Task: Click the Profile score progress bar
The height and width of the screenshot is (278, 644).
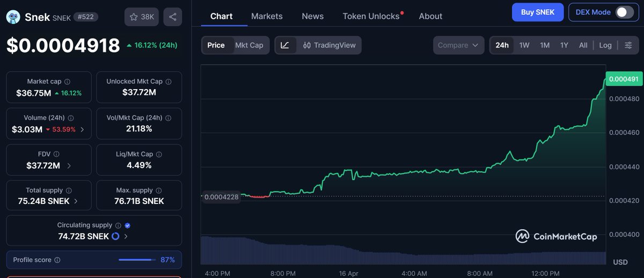Action: 137,260
